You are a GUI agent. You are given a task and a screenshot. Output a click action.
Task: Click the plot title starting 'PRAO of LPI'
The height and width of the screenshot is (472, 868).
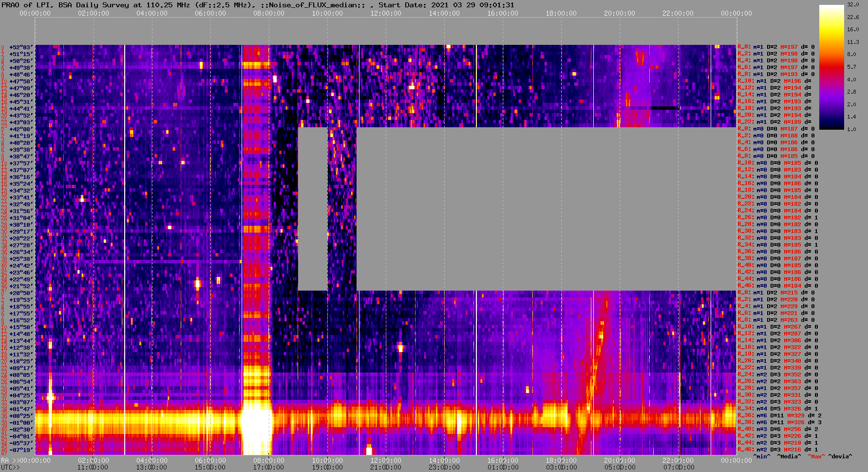tap(258, 5)
